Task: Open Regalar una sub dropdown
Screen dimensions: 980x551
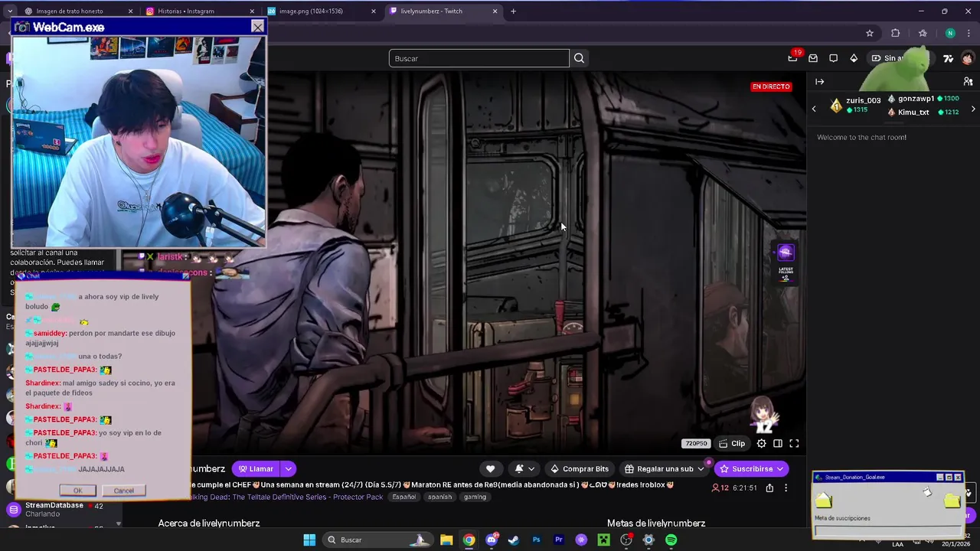Action: [664, 468]
